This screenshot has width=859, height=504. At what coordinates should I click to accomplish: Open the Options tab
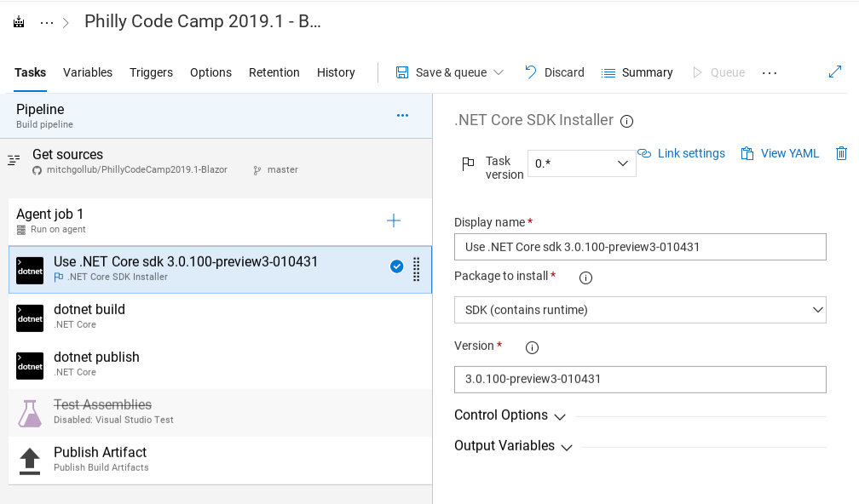click(x=211, y=72)
